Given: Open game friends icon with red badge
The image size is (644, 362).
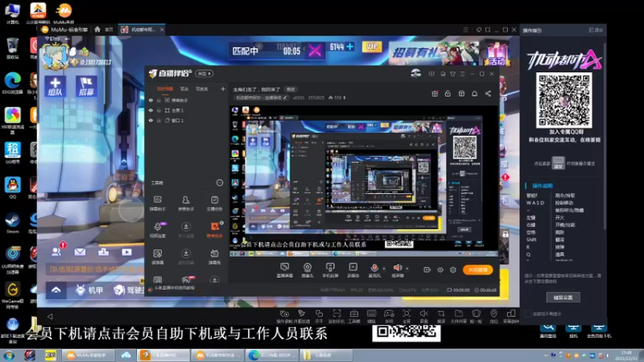Looking at the screenshot, I should [57, 250].
